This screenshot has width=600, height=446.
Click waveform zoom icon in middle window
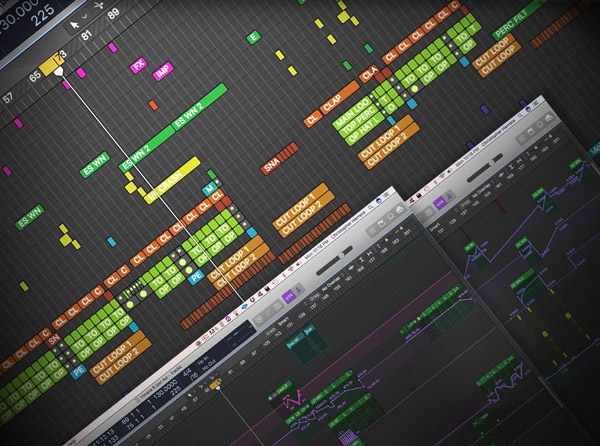pyautogui.click(x=351, y=268)
